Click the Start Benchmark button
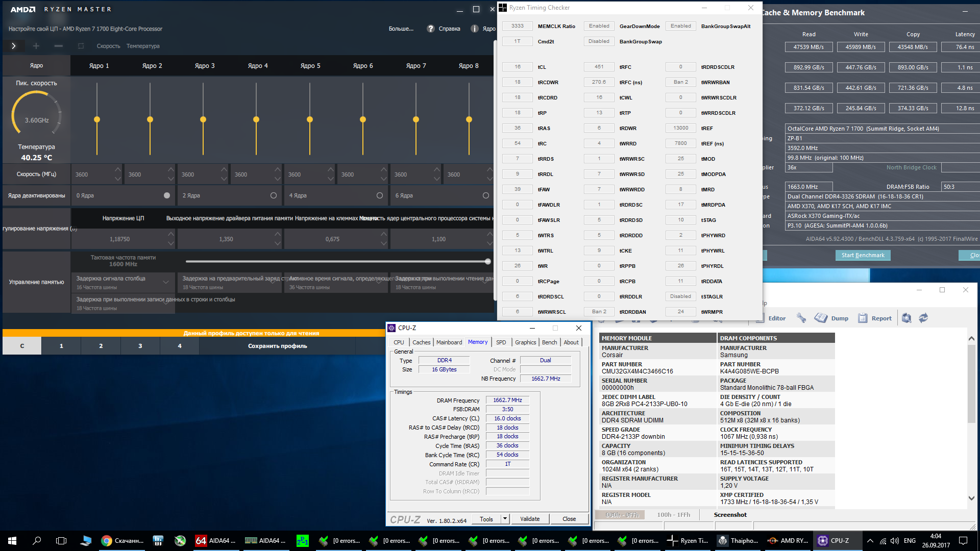Viewport: 980px width, 551px height. pos(863,255)
